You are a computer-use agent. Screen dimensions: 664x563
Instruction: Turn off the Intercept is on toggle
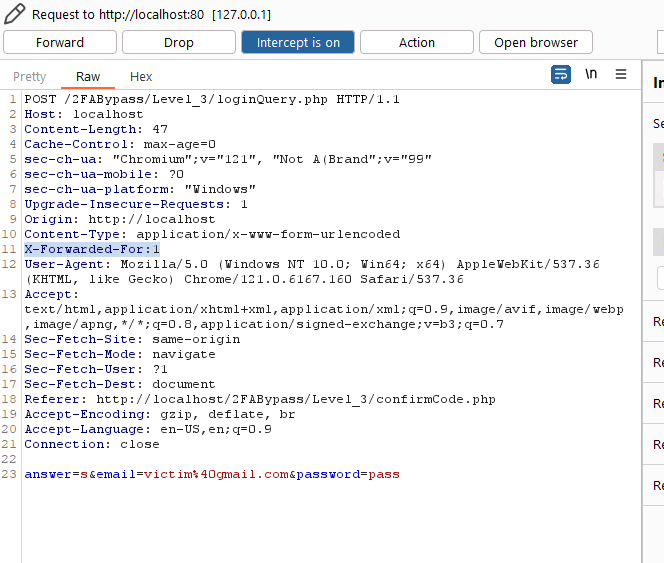pyautogui.click(x=298, y=42)
